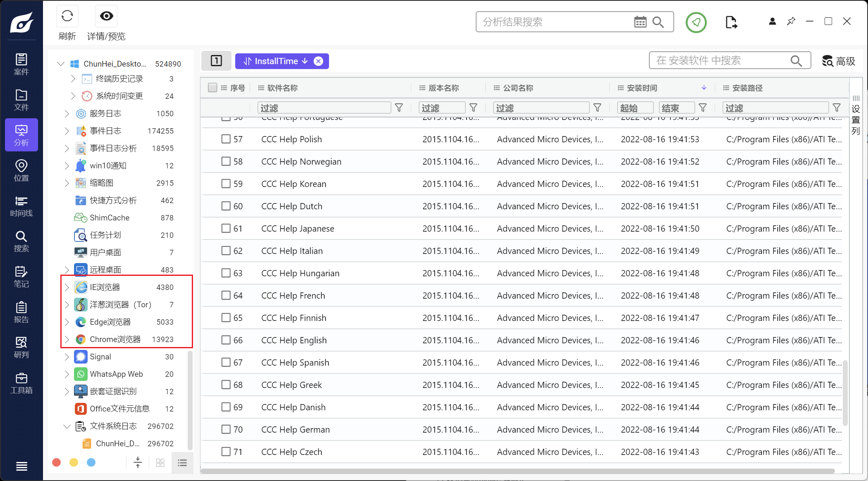Check the box for row 58 CCC Help Norwegian
This screenshot has width=868, height=481.
pos(226,161)
